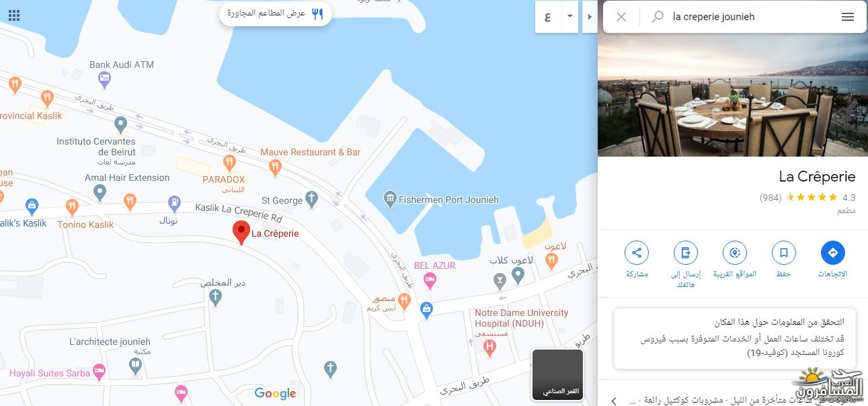Screen dimensions: 868x406
Task: Open the Nearby places icon
Action: [734, 253]
